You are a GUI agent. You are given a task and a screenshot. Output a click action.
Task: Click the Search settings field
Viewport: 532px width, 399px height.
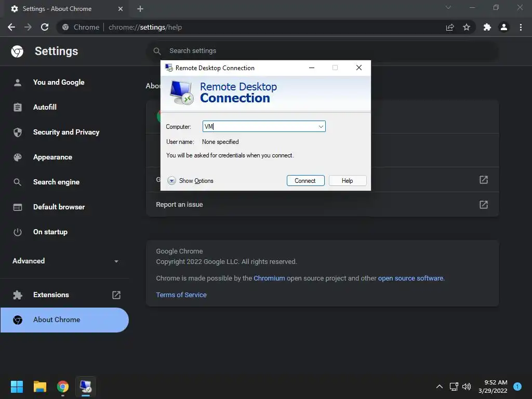pos(322,51)
